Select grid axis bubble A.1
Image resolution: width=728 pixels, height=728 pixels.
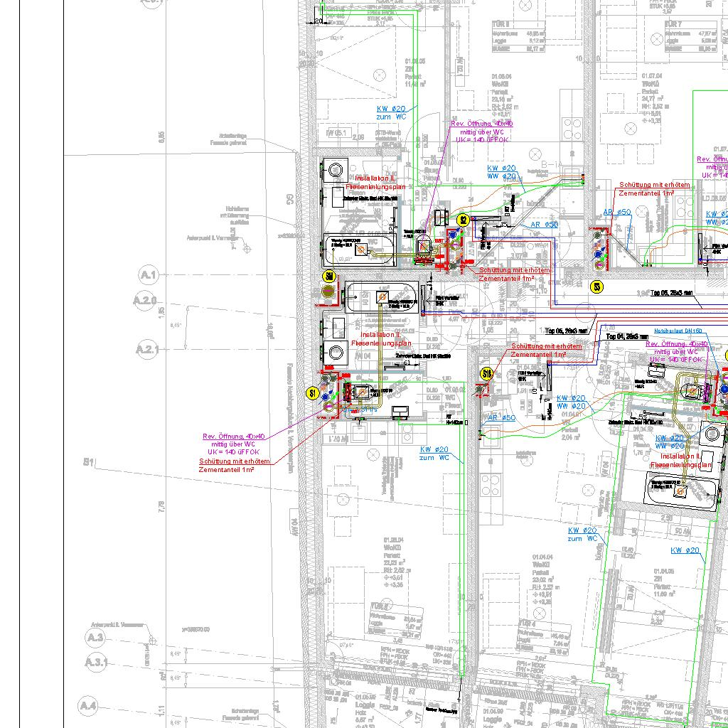pyautogui.click(x=148, y=275)
